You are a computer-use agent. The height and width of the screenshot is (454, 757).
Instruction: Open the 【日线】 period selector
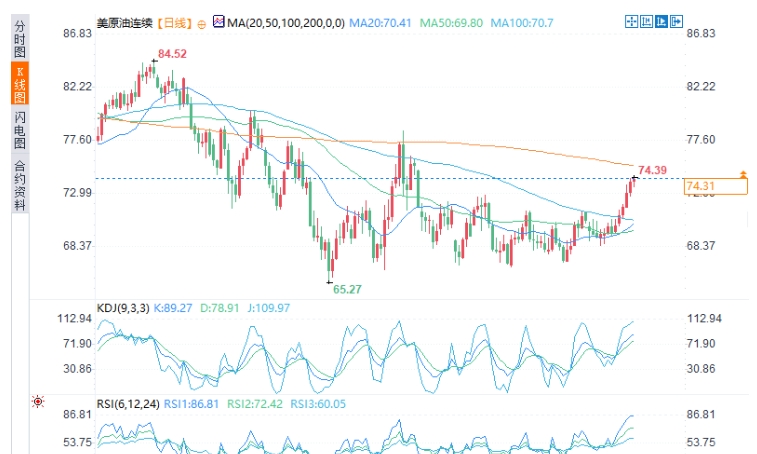coord(175,23)
